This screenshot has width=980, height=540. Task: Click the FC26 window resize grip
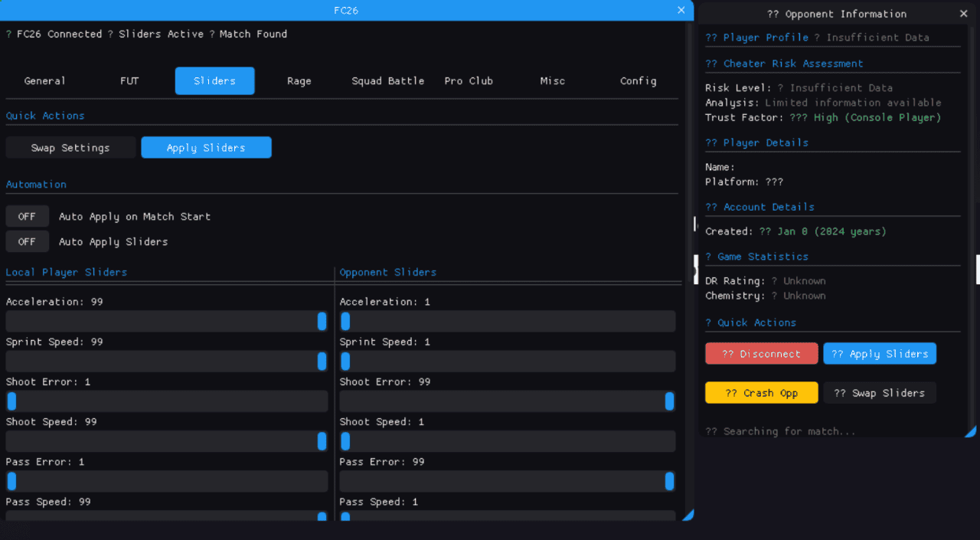pos(688,515)
